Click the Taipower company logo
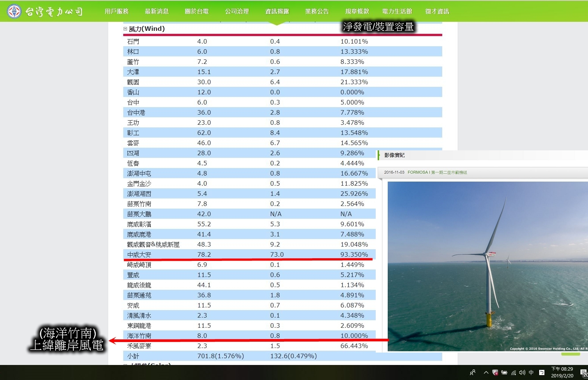The image size is (588, 380). tap(45, 11)
